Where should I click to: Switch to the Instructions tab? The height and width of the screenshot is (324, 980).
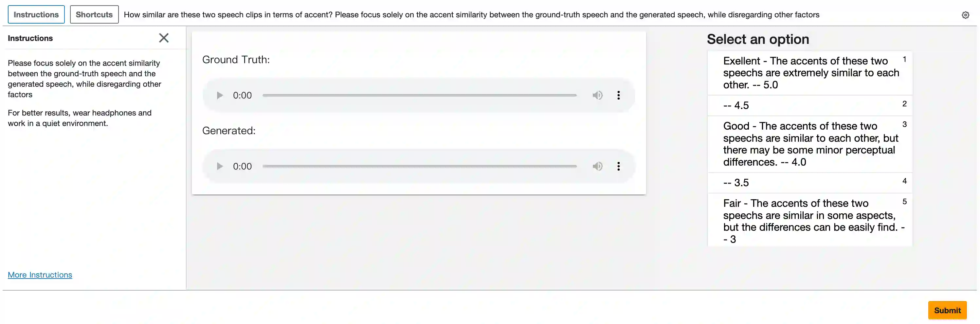coord(36,14)
